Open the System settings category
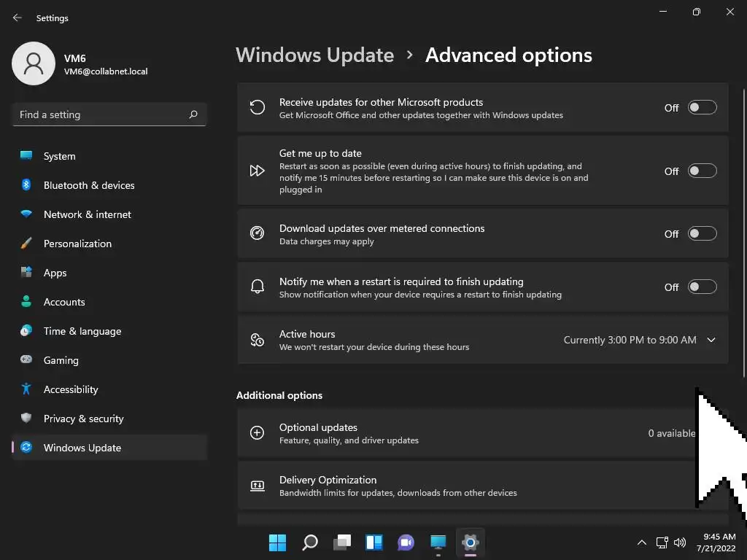Viewport: 747px width, 560px height. point(109,156)
